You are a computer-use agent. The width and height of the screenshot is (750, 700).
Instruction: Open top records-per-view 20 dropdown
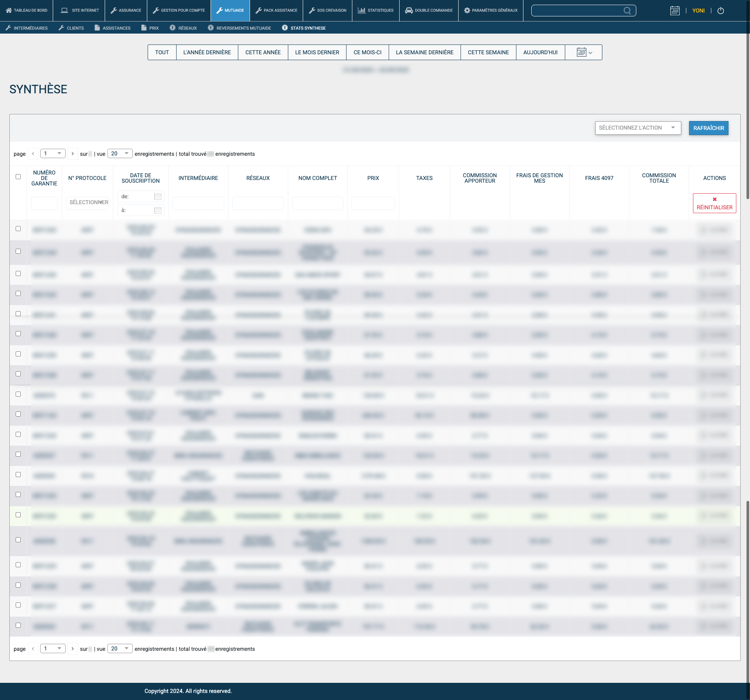click(120, 153)
